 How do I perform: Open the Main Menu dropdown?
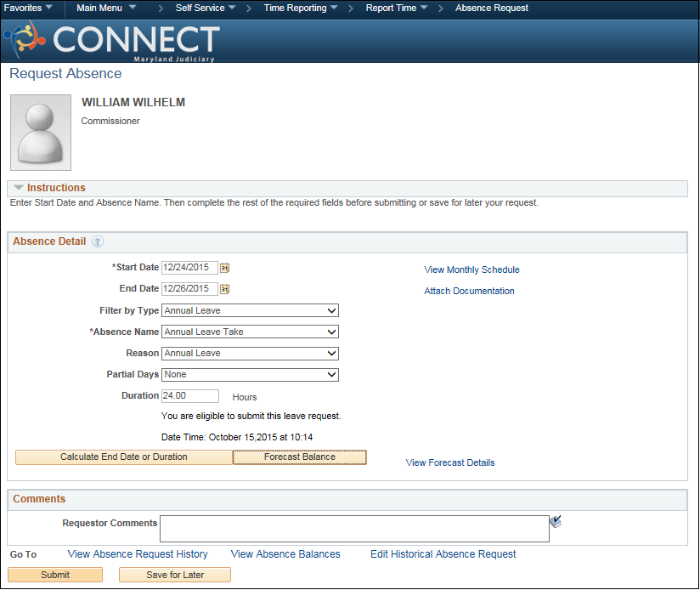(106, 8)
